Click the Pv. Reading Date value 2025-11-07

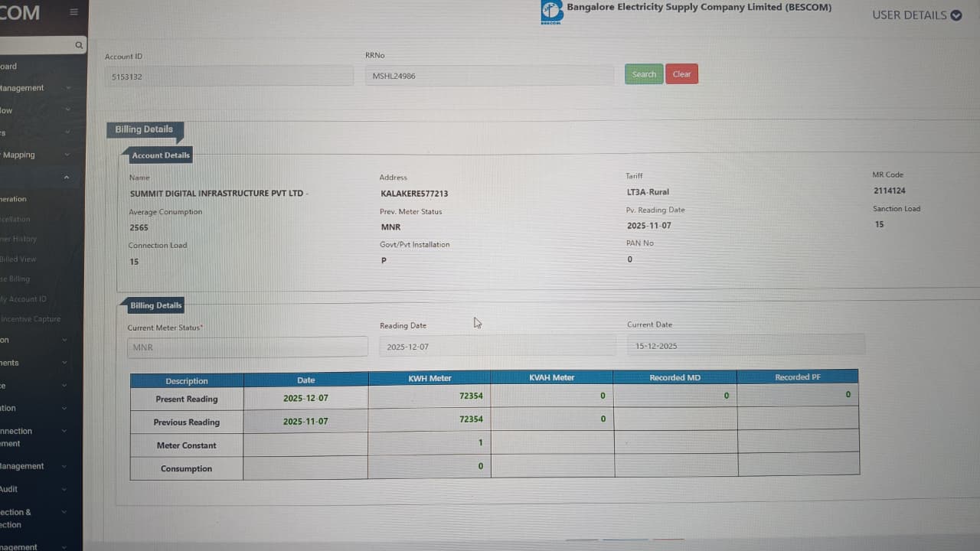[x=649, y=226]
